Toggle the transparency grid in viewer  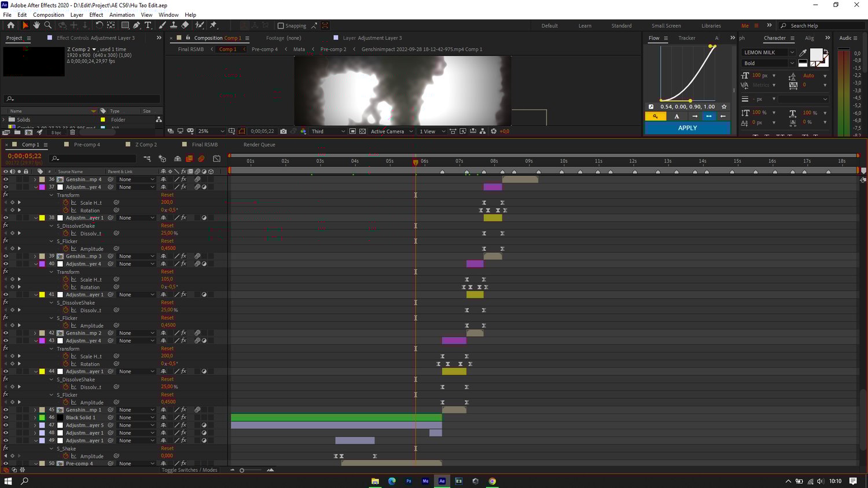tap(362, 131)
